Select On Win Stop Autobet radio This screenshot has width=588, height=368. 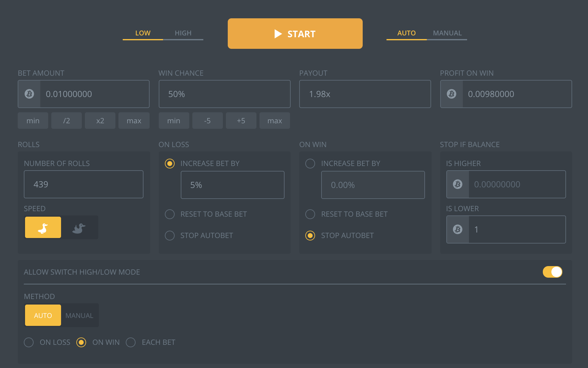pyautogui.click(x=310, y=236)
